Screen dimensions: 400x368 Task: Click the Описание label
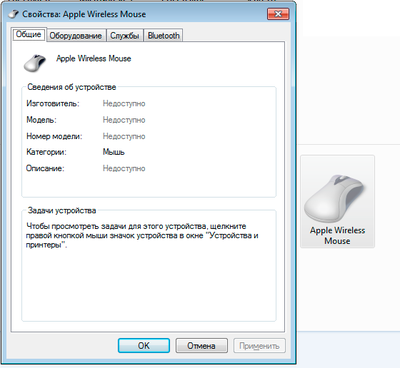click(45, 168)
